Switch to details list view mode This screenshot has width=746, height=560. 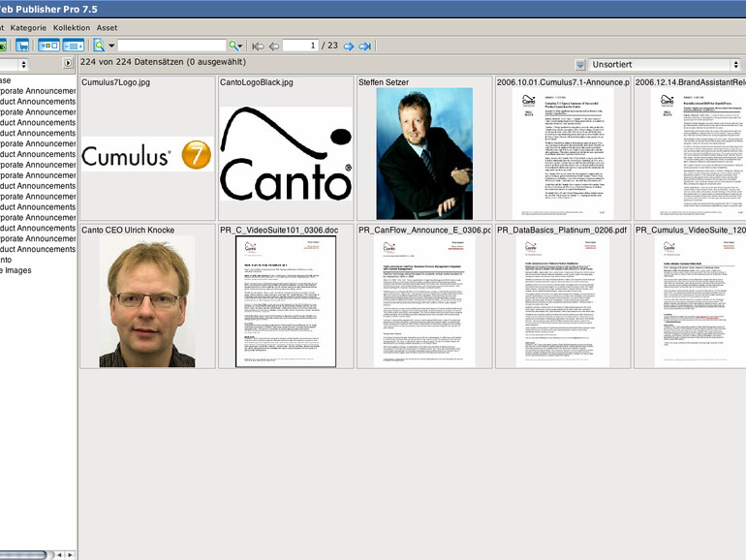tap(74, 46)
